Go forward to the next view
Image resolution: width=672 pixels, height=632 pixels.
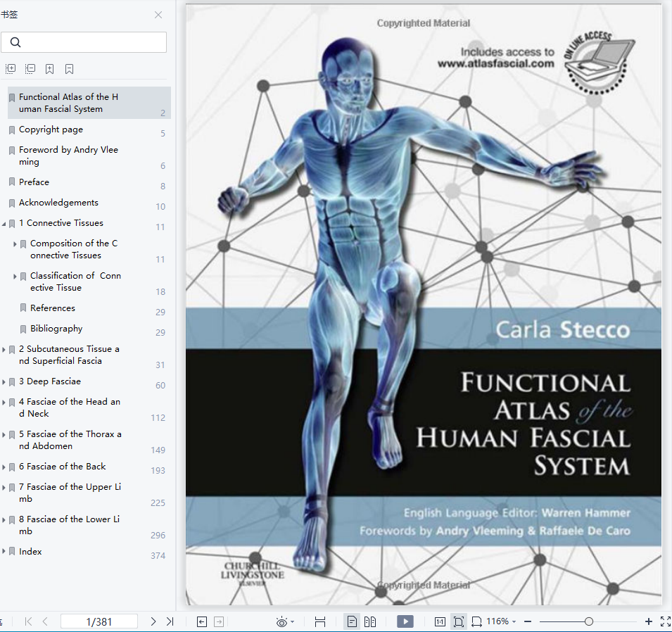[x=219, y=621]
